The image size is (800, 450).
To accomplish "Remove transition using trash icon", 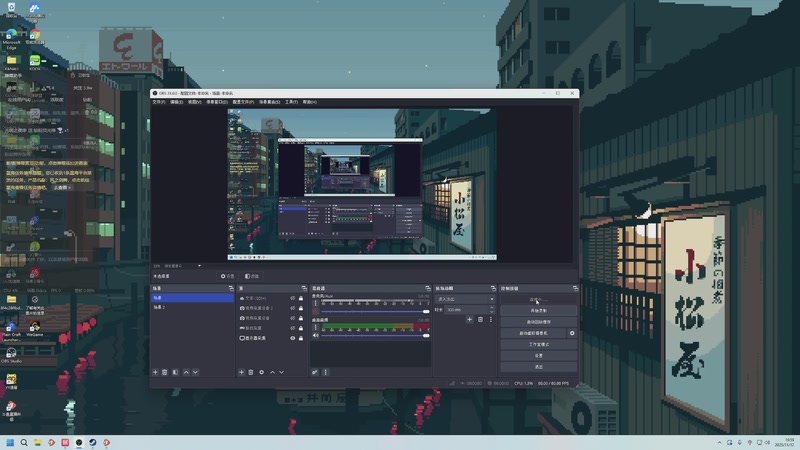I will (x=480, y=319).
